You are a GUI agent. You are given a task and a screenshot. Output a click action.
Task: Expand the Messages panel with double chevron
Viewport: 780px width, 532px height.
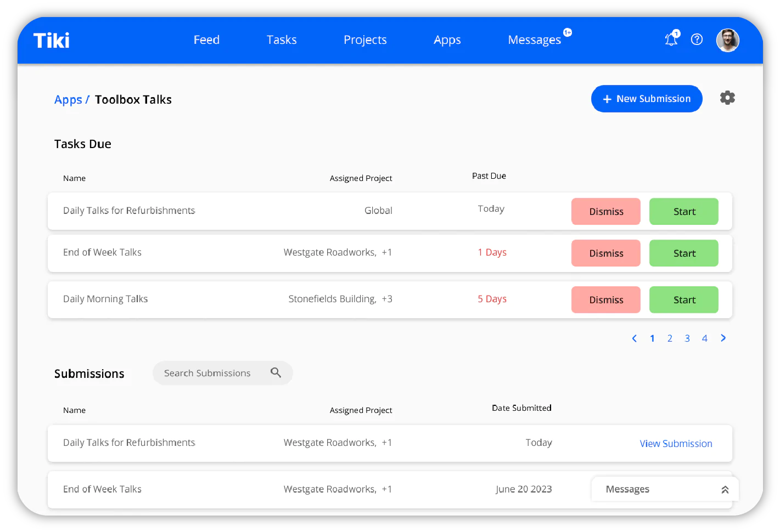coord(725,490)
